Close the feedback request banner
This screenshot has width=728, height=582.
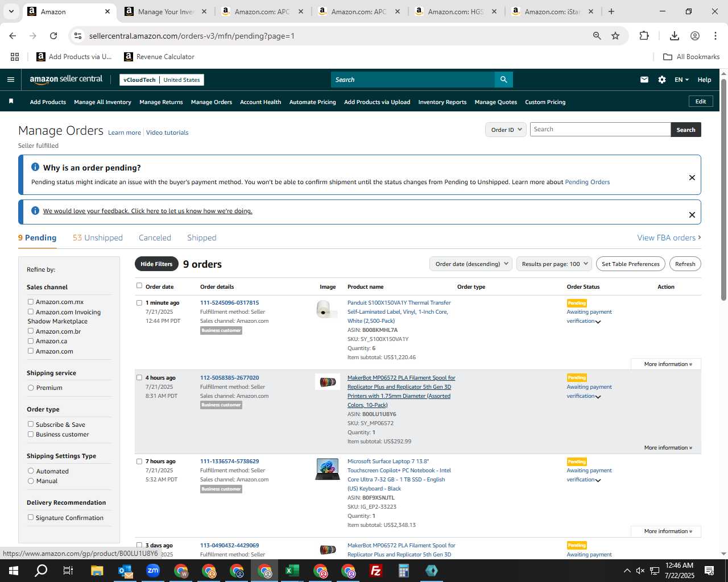692,215
